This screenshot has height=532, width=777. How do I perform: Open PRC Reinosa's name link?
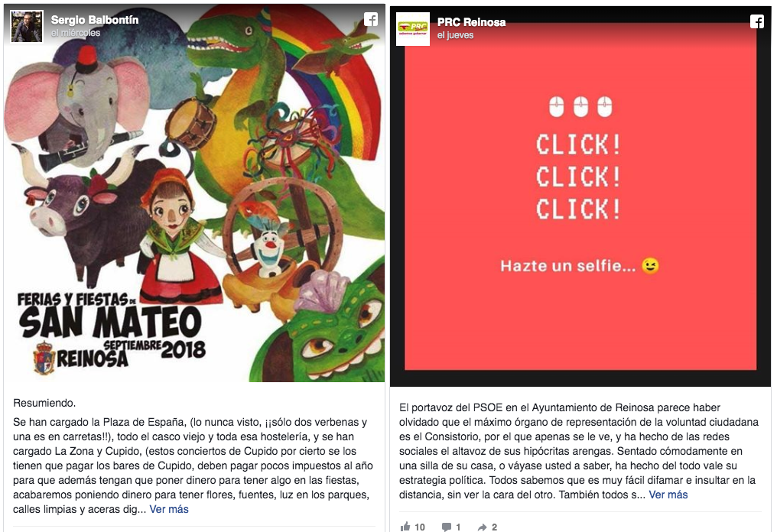click(x=471, y=22)
